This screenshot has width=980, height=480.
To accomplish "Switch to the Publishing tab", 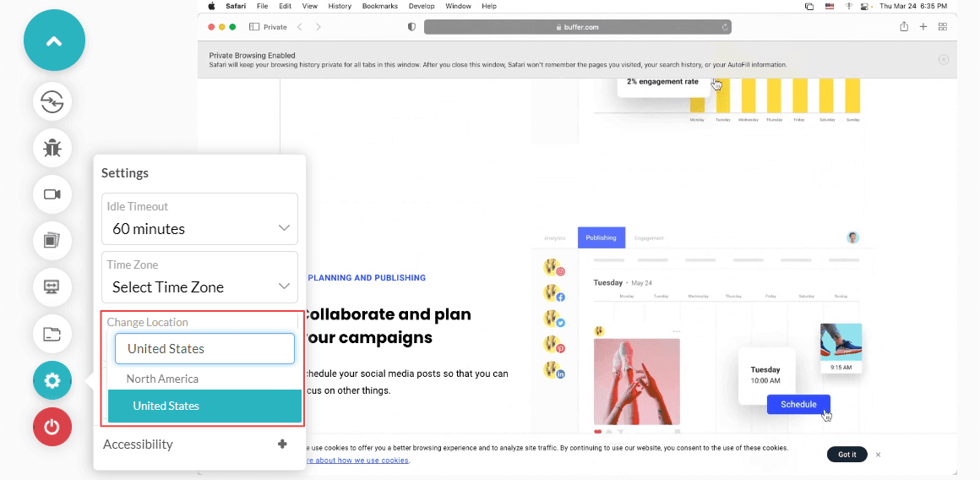I will pos(601,238).
